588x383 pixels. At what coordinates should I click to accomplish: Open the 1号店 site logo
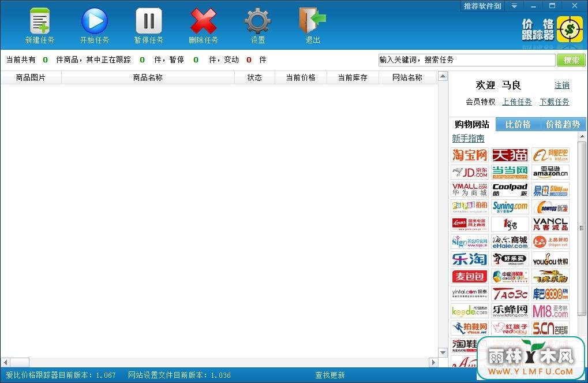point(510,224)
